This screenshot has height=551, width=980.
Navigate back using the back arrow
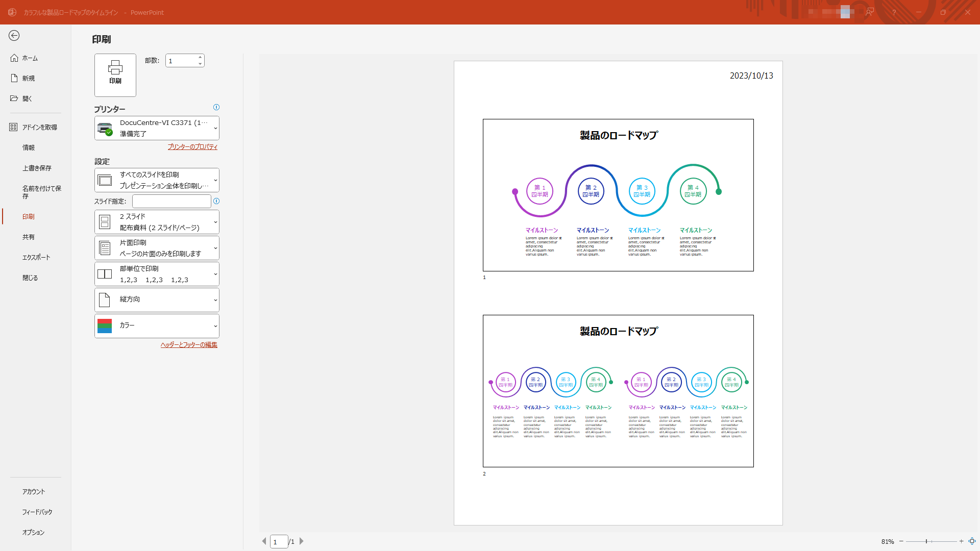(x=14, y=36)
